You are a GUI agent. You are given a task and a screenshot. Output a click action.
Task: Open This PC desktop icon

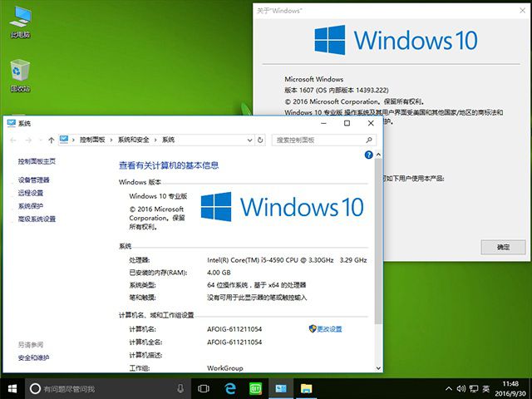[20, 22]
